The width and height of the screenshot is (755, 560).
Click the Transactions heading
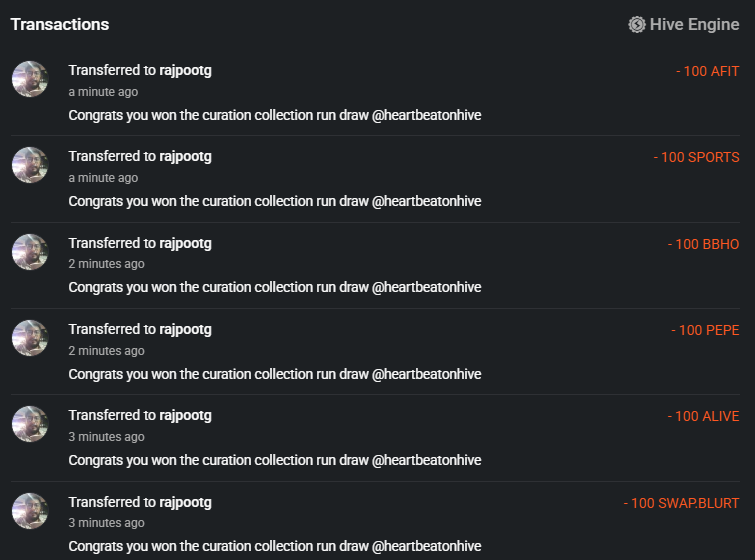click(60, 24)
